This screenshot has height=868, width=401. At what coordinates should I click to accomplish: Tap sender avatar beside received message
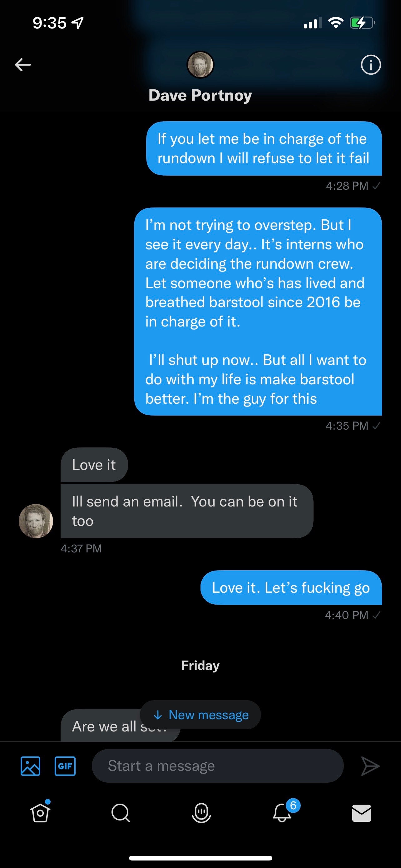[36, 521]
